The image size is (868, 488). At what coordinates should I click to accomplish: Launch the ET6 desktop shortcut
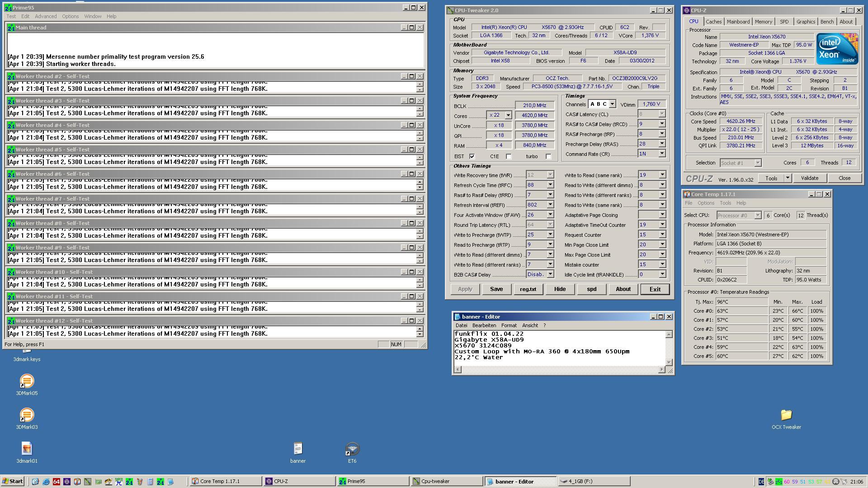point(352,453)
